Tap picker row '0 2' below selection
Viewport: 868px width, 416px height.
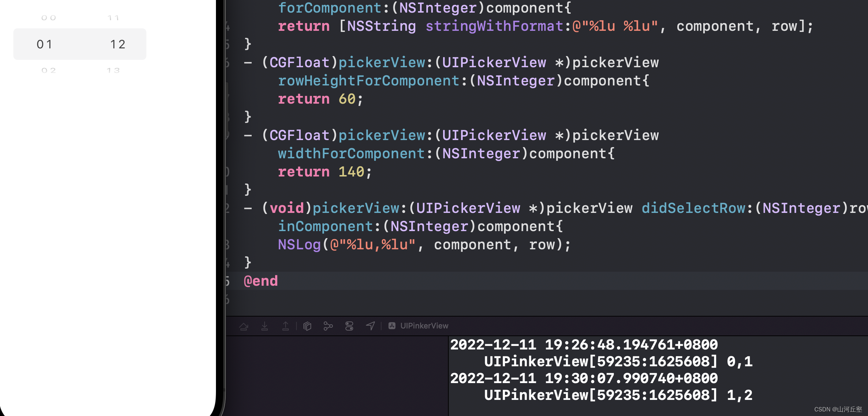(49, 70)
